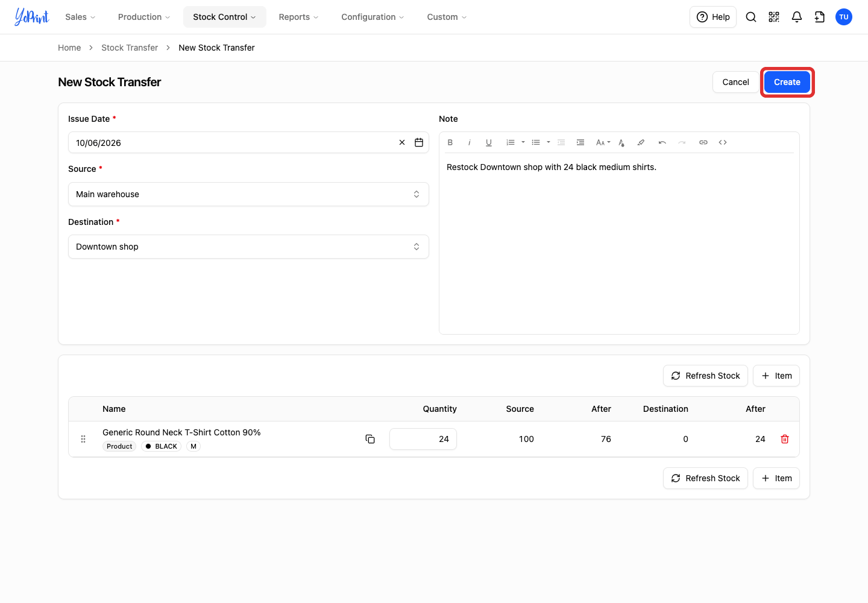Open the text color picker
This screenshot has width=868, height=603.
621,142
